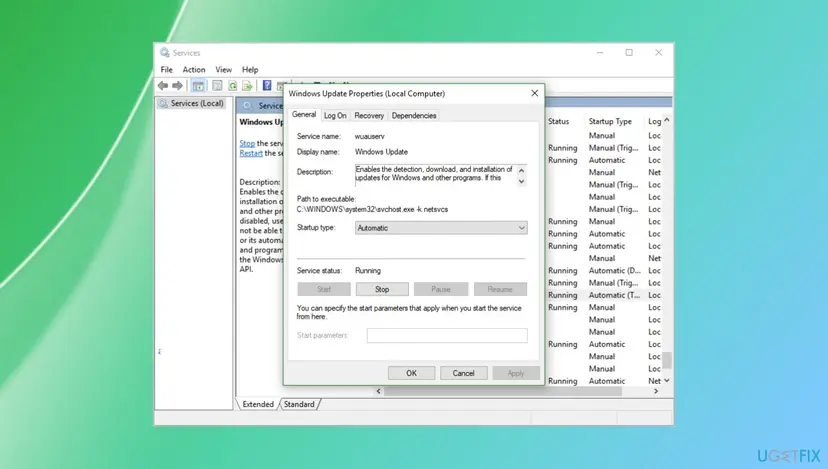Select the row with 'Automatic (T...' startup type
Viewport: 828px width, 469px height.
(x=604, y=295)
